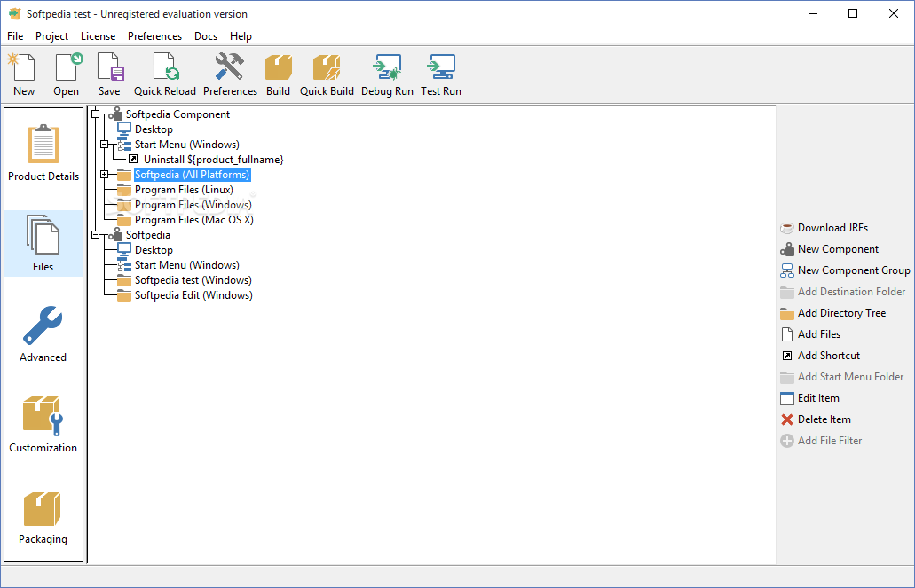The height and width of the screenshot is (588, 915).
Task: Create a New Component Group
Action: click(x=845, y=270)
